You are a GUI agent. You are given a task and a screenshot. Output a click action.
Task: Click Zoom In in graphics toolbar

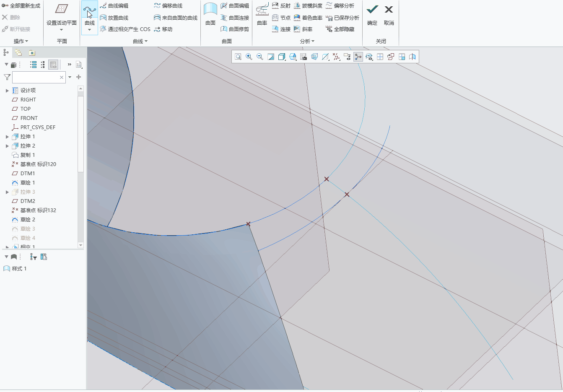pyautogui.click(x=249, y=57)
